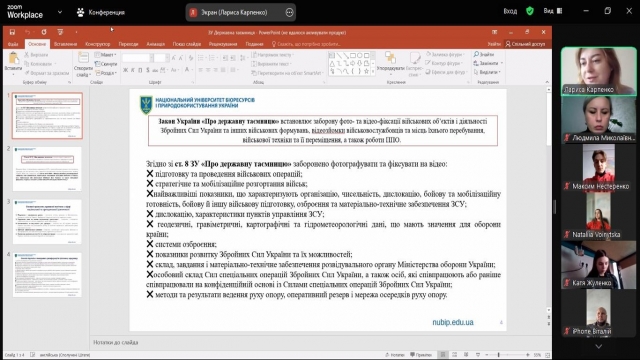
Task: Reset slide with Скинути
Action: click(106, 64)
